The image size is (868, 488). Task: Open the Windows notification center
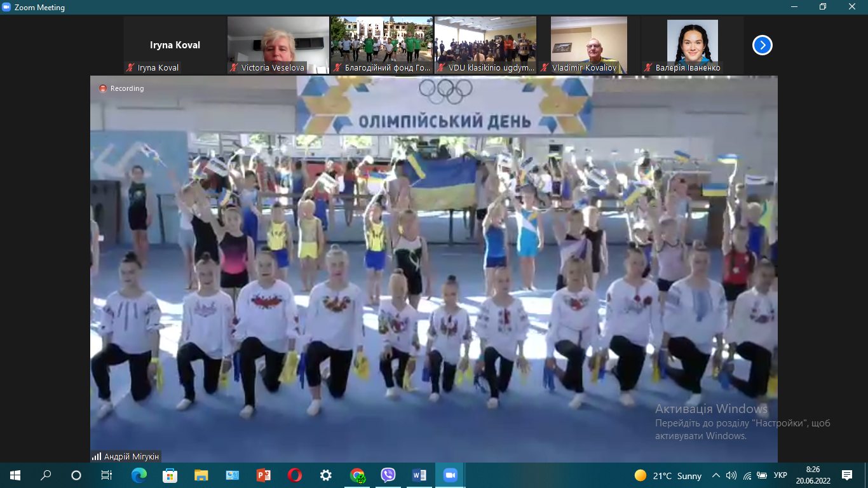point(846,475)
